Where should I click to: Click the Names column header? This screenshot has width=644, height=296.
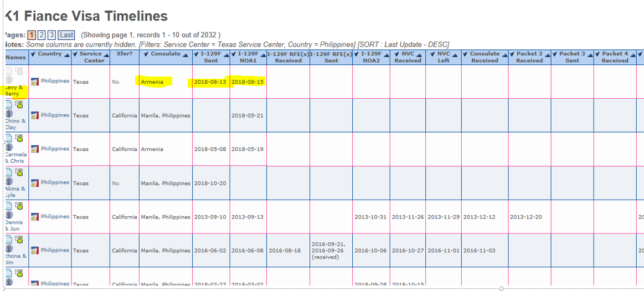tap(17, 58)
